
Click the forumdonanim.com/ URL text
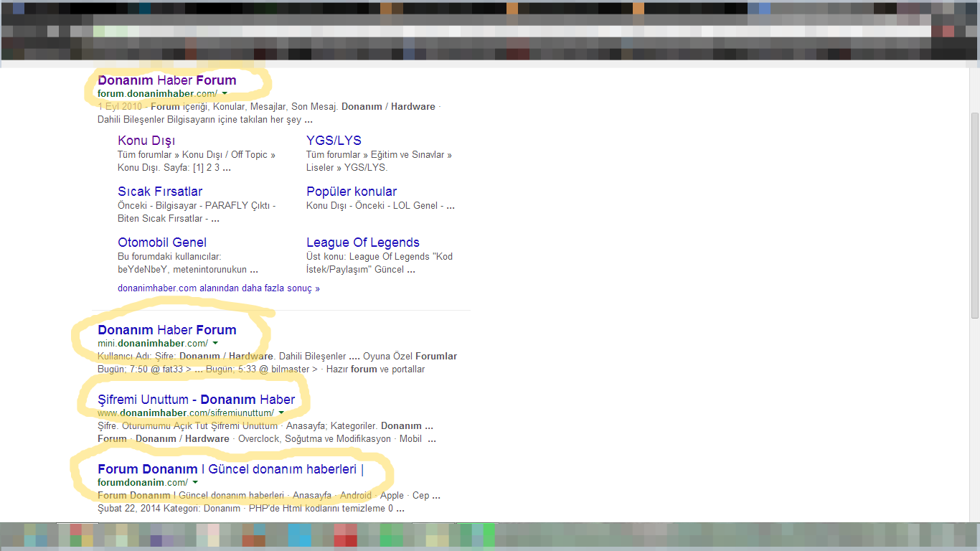tap(143, 483)
